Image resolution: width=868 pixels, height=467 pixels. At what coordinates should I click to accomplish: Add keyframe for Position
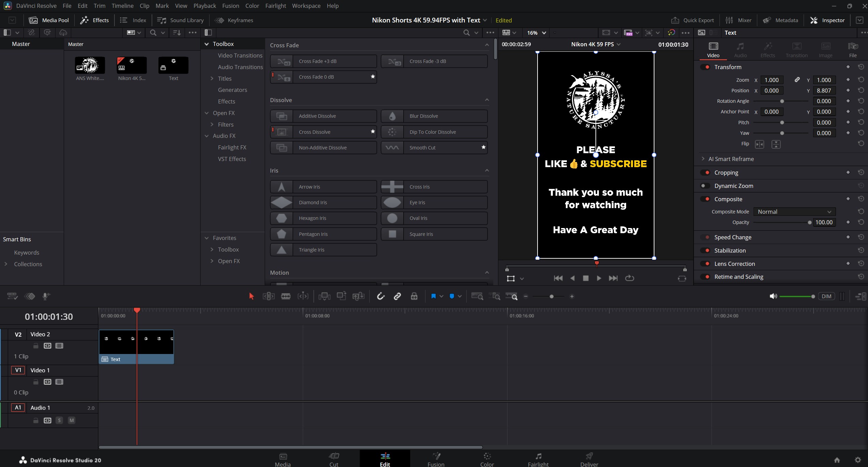click(848, 91)
